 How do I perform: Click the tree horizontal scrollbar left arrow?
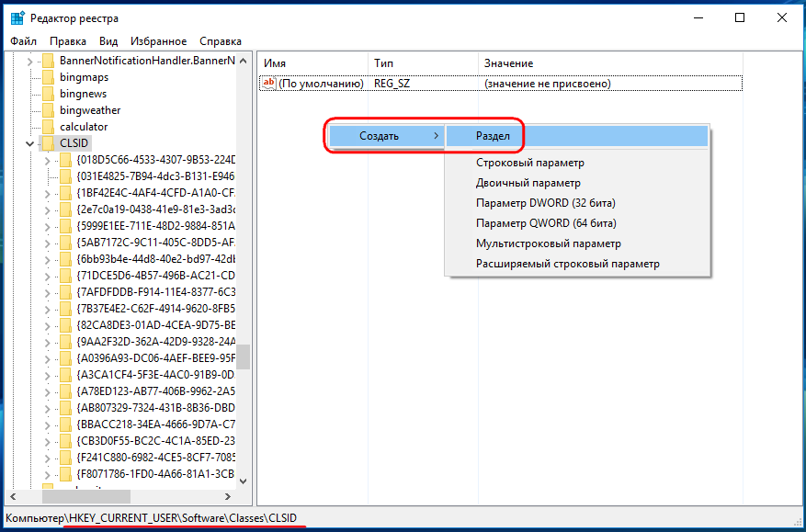point(14,497)
